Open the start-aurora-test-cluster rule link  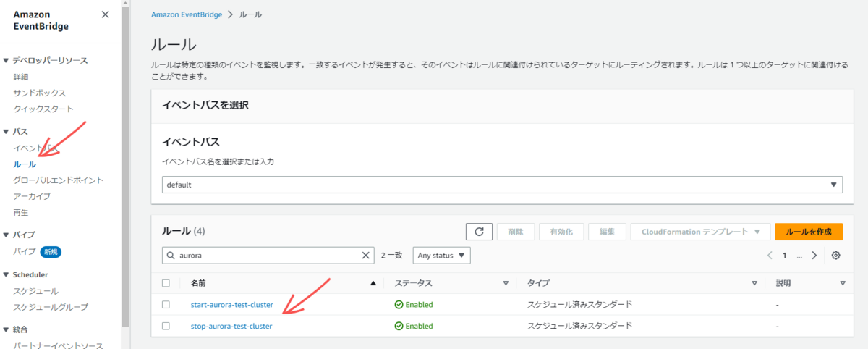pyautogui.click(x=231, y=305)
